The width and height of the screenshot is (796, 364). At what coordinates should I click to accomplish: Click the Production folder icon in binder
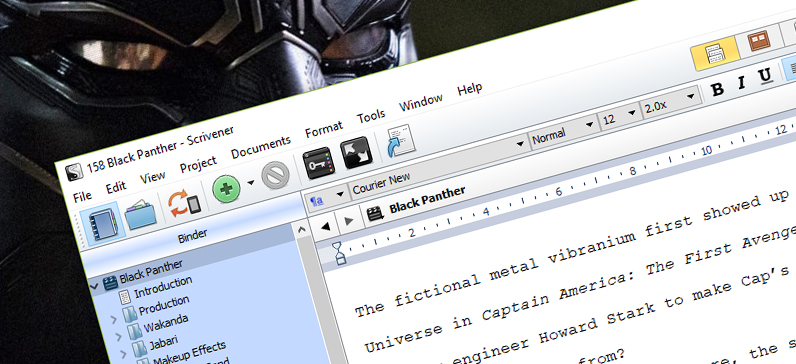(x=129, y=313)
